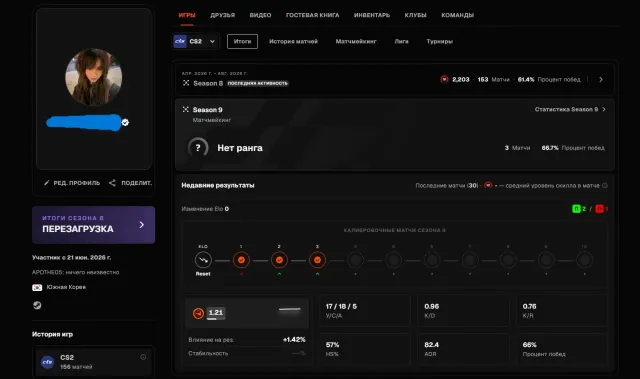Screen dimensions: 640x379
Task: Click the Поделит. share button
Action: pyautogui.click(x=130, y=183)
